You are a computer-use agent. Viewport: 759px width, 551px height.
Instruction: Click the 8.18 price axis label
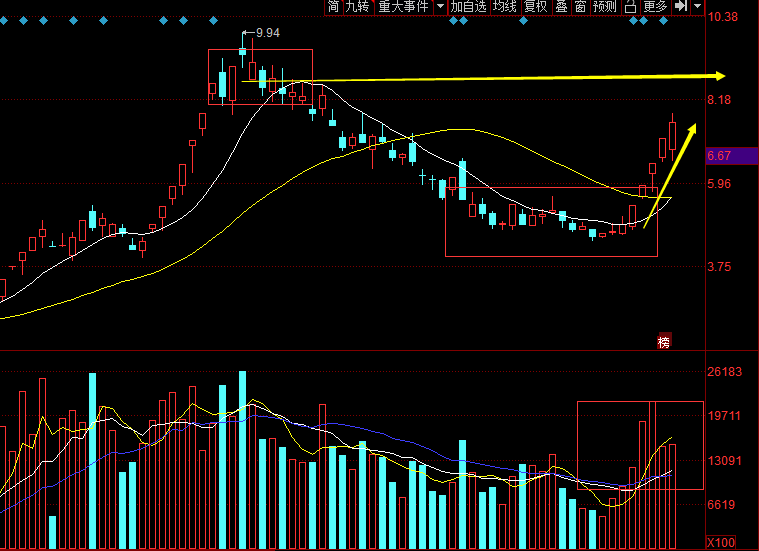[x=719, y=100]
